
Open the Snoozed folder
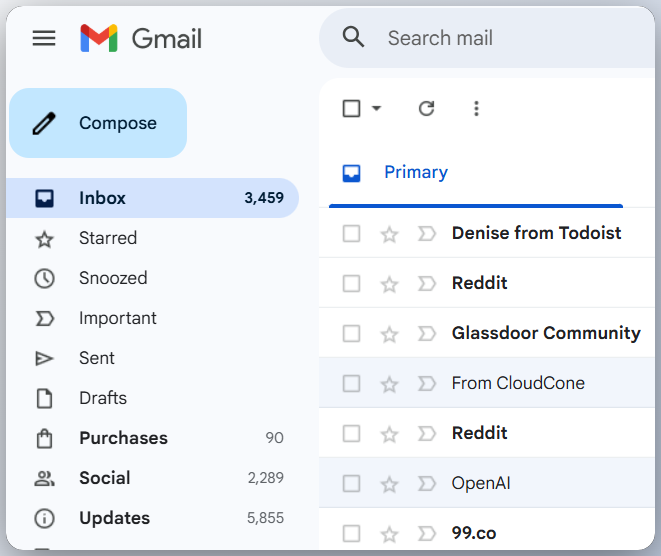coord(152,278)
